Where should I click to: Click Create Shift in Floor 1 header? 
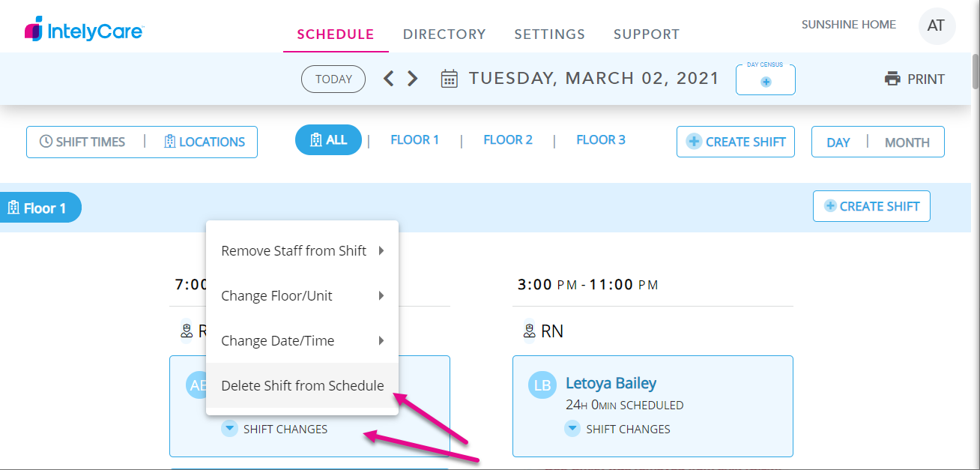coord(871,206)
